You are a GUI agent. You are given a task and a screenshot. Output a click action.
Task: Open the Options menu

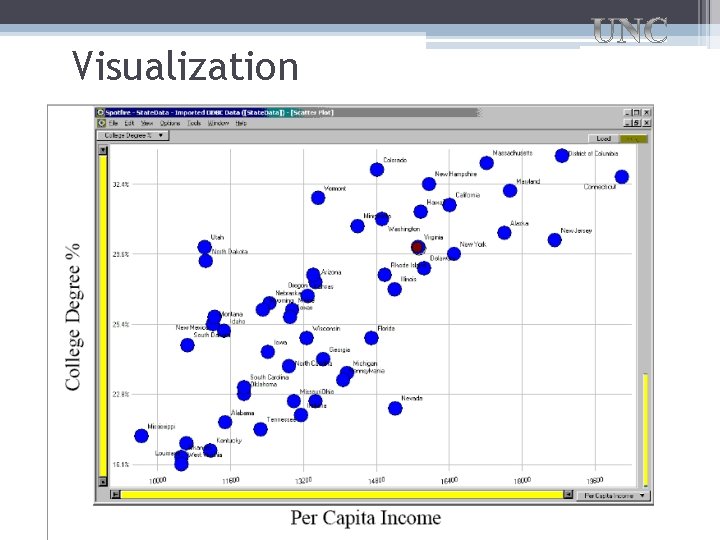[169, 123]
